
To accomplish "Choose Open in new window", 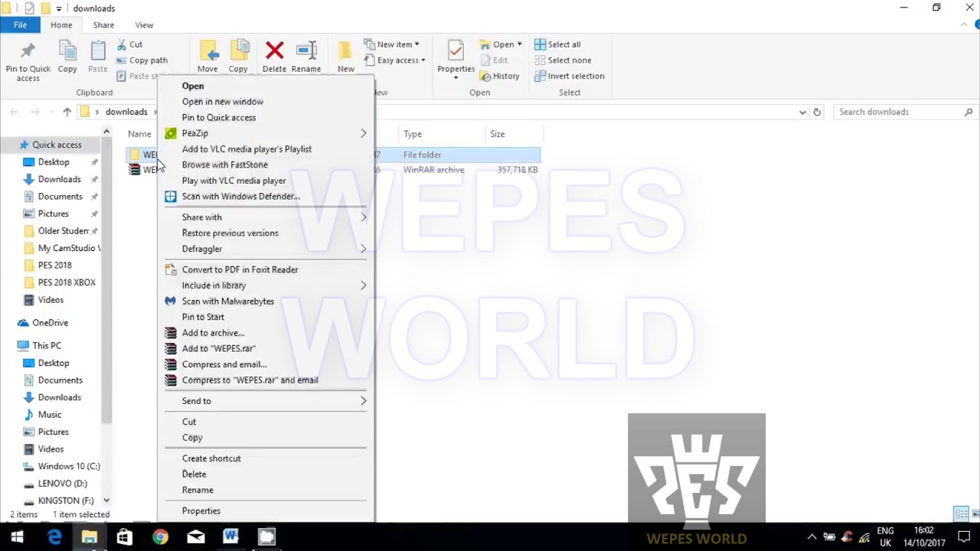I will (x=223, y=102).
